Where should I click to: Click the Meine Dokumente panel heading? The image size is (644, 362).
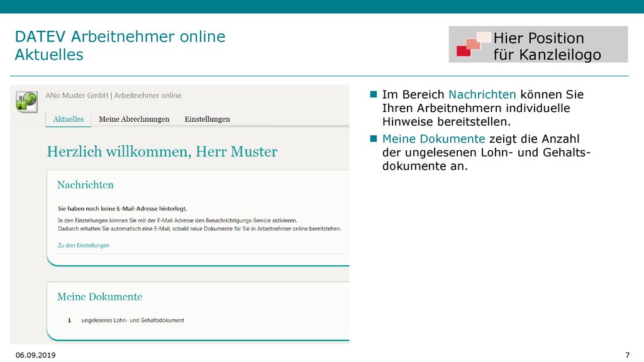(x=99, y=297)
